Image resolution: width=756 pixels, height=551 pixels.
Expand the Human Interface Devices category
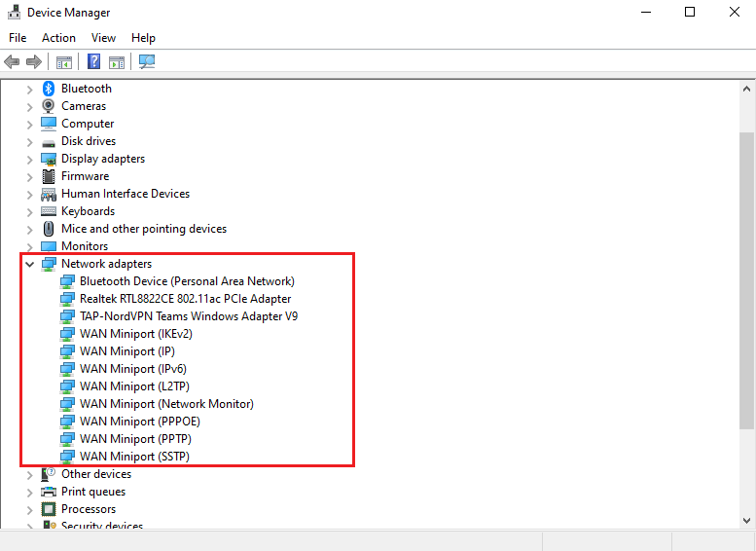[x=30, y=195]
